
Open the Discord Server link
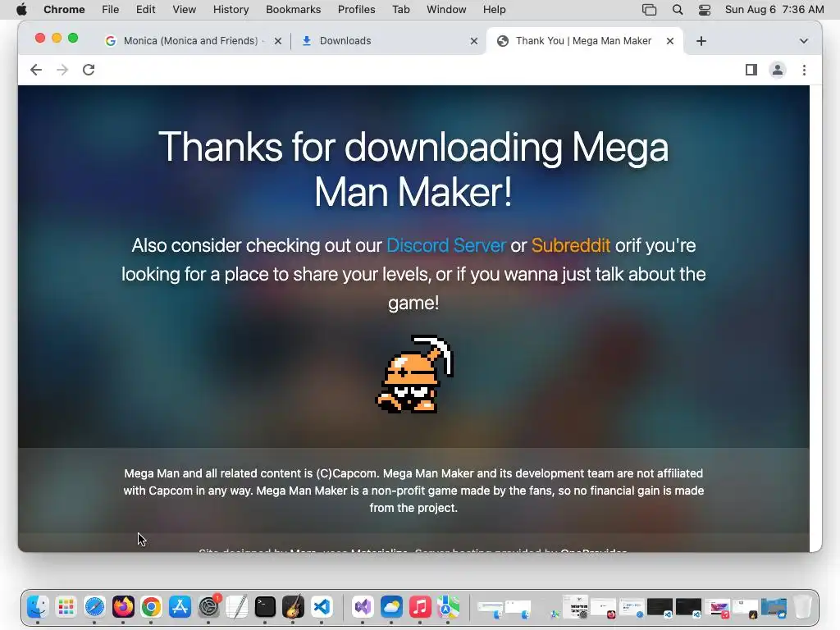pyautogui.click(x=445, y=245)
